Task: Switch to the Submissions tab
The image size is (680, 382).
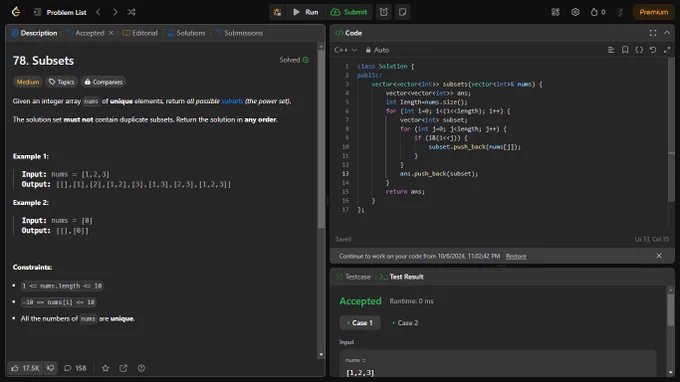Action: [239, 33]
